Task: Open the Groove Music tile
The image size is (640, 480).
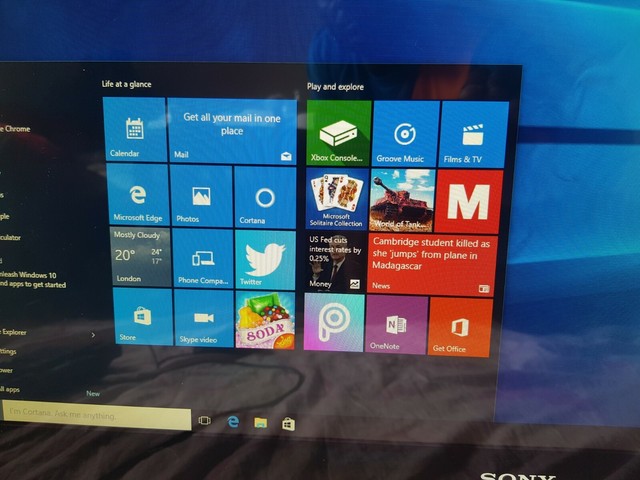Action: (406, 134)
